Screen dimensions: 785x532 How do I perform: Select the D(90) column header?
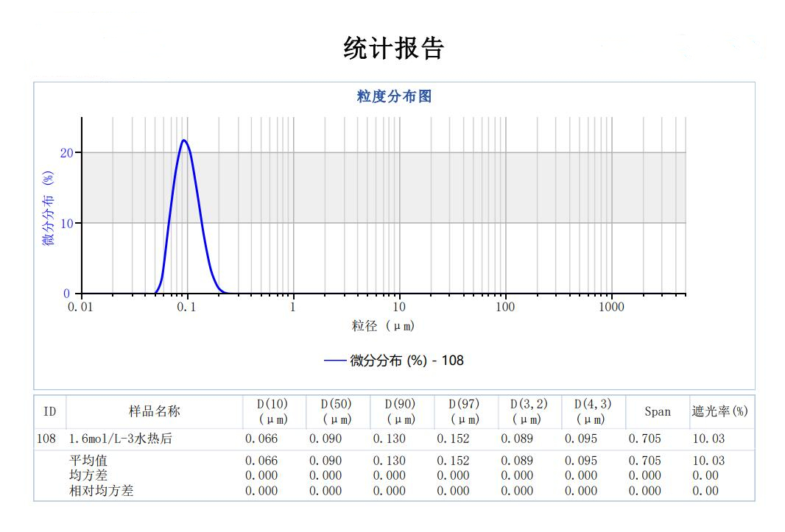(400, 411)
